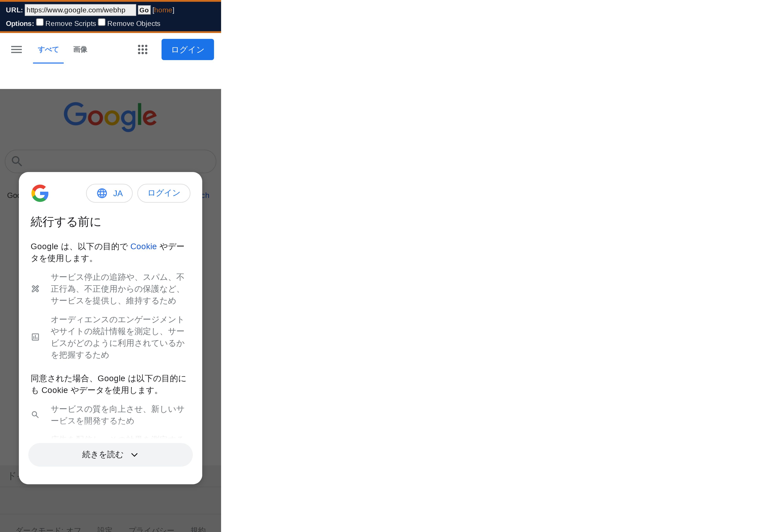The image size is (757, 532).
Task: Click the magnifier icon in the search box
Action: [x=17, y=161]
